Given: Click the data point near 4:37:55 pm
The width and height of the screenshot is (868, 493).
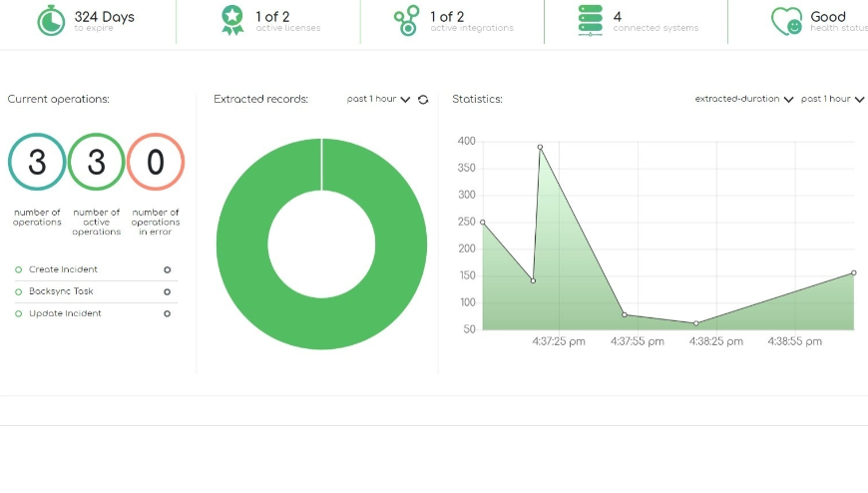Looking at the screenshot, I should (625, 314).
